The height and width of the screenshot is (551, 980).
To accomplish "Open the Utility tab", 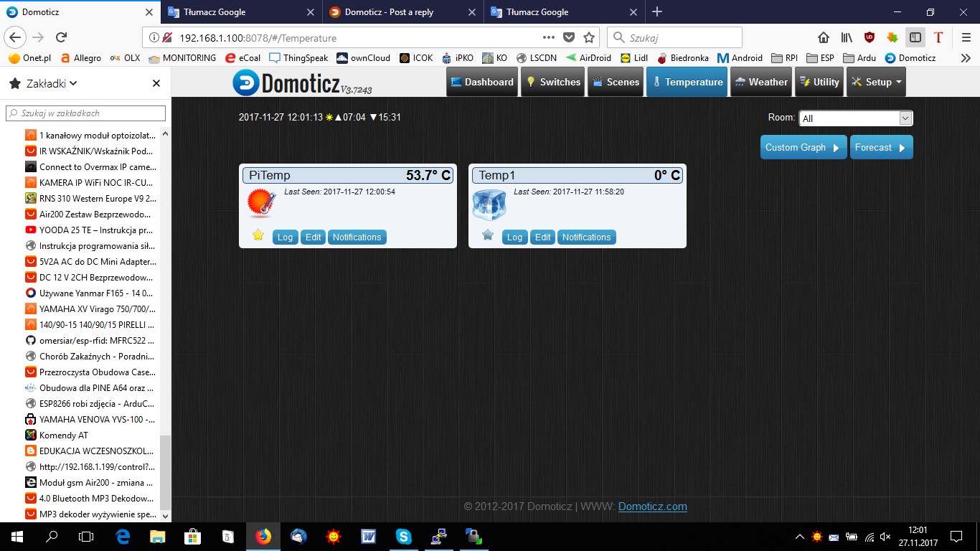I will pyautogui.click(x=819, y=82).
